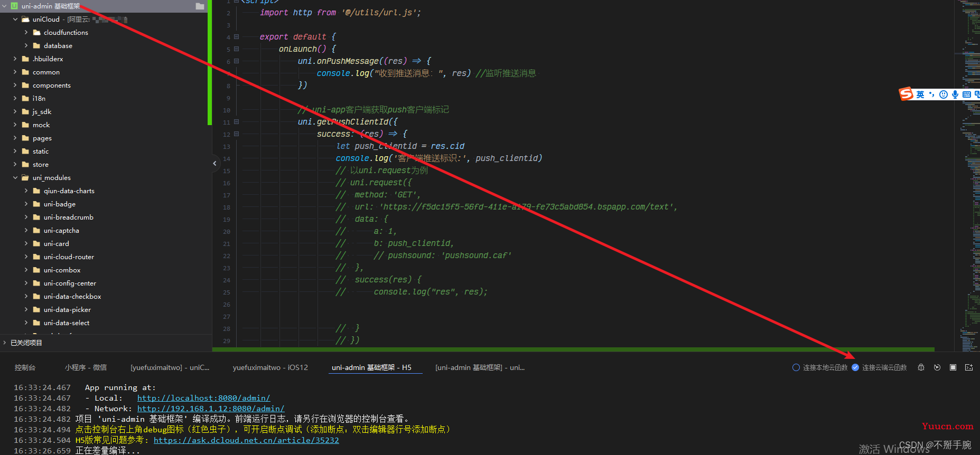The width and height of the screenshot is (980, 455).
Task: Switch to the 小程序 - 微信 console tab
Action: (x=86, y=367)
